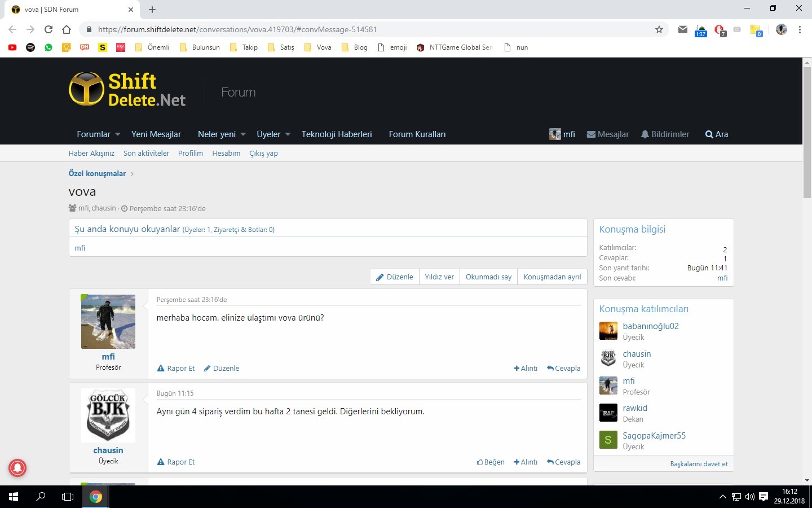
Task: Open Son aktiviteler subnav link
Action: [x=147, y=154]
